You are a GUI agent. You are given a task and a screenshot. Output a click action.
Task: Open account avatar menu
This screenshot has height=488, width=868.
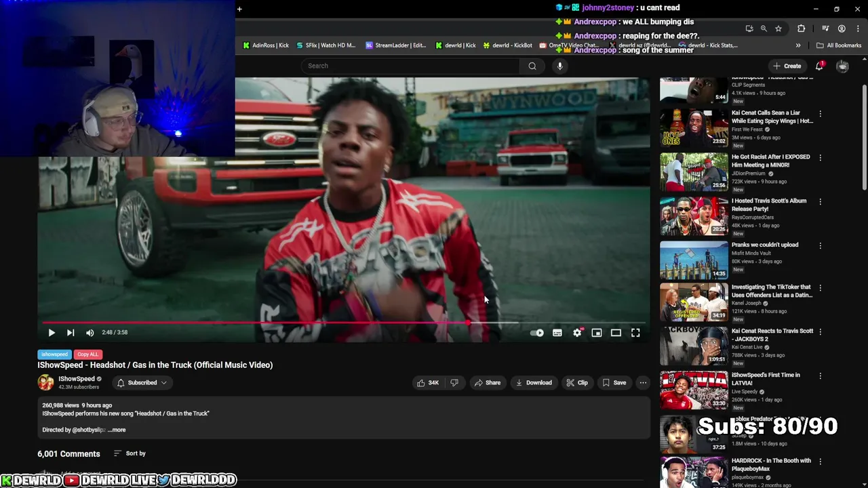click(x=842, y=66)
